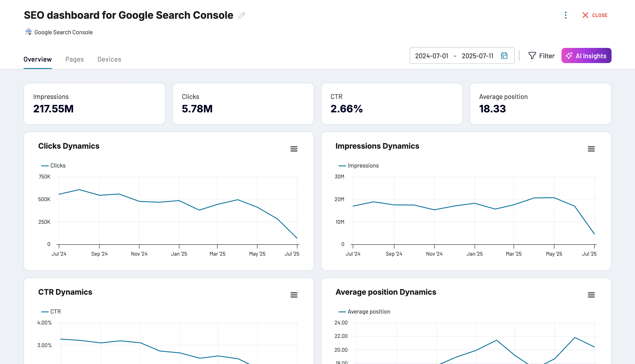
Task: Select the CTR 2.66% card
Action: point(392,104)
